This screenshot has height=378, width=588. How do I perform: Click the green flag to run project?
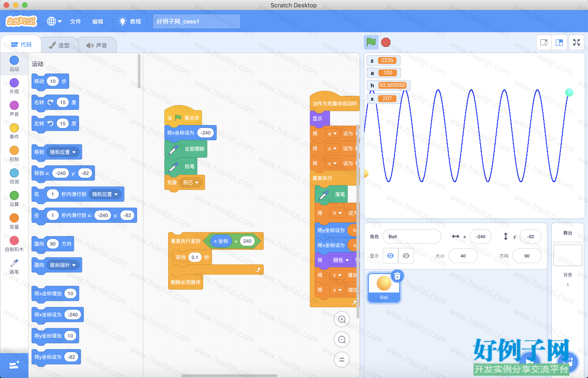tap(371, 42)
